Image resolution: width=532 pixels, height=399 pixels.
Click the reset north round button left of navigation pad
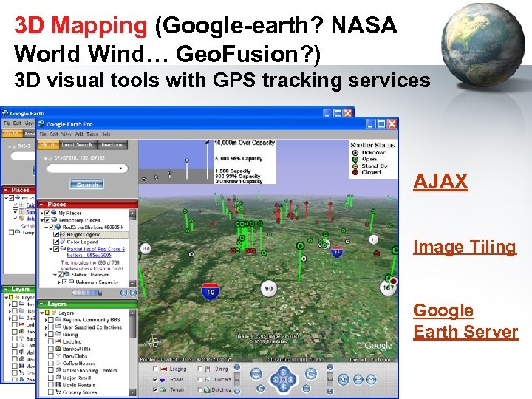coord(261,389)
